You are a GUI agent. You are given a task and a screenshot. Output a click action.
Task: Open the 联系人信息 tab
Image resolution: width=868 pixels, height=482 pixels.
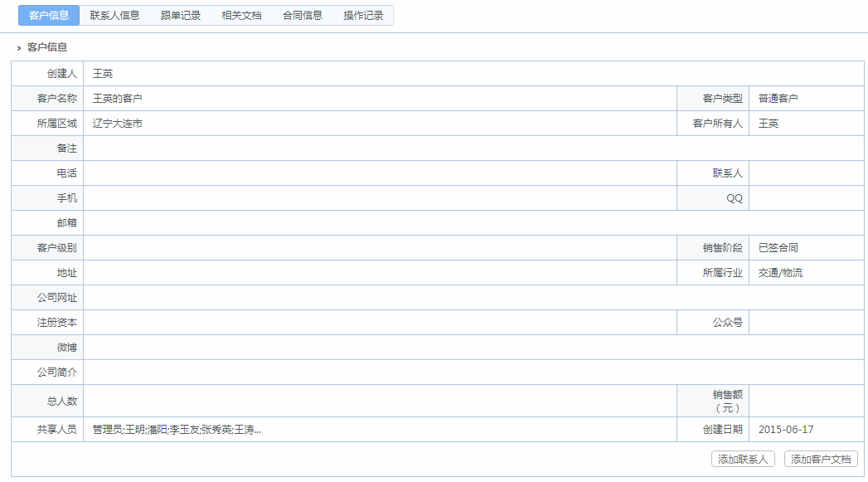(x=114, y=16)
